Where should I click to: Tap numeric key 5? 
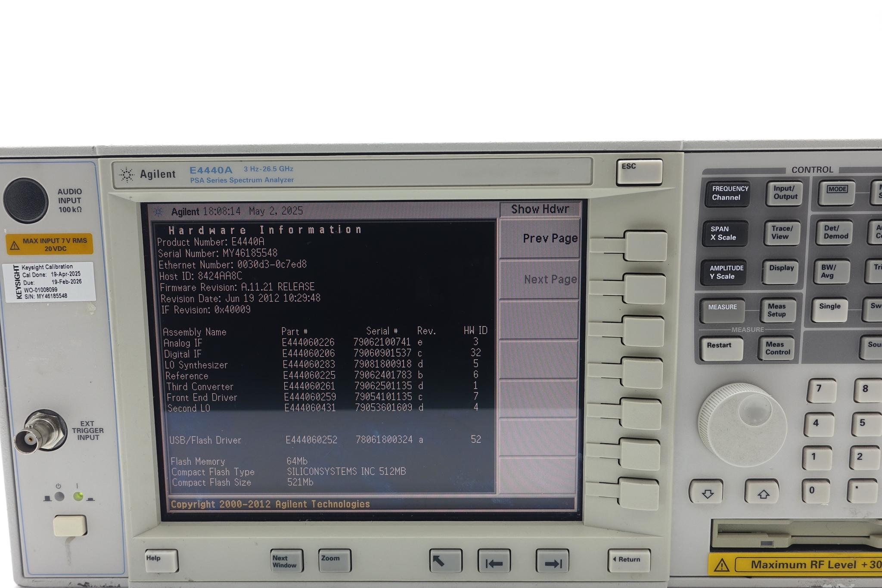pyautogui.click(x=866, y=425)
